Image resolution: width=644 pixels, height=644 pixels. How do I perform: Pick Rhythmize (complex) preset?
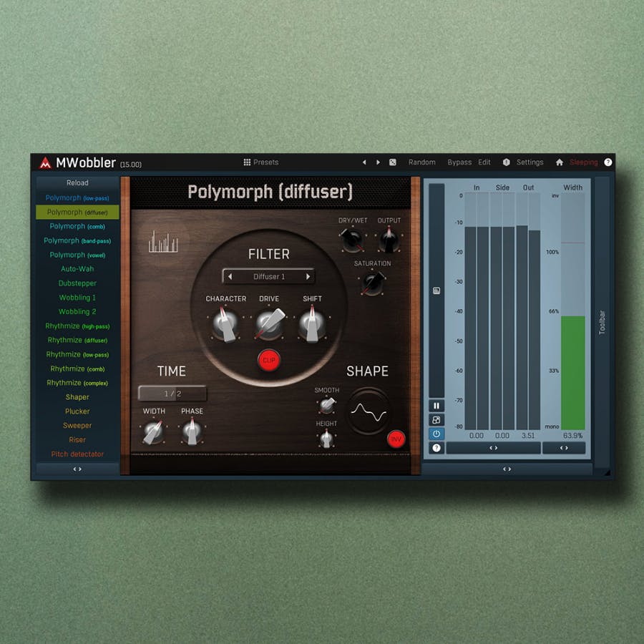click(77, 382)
